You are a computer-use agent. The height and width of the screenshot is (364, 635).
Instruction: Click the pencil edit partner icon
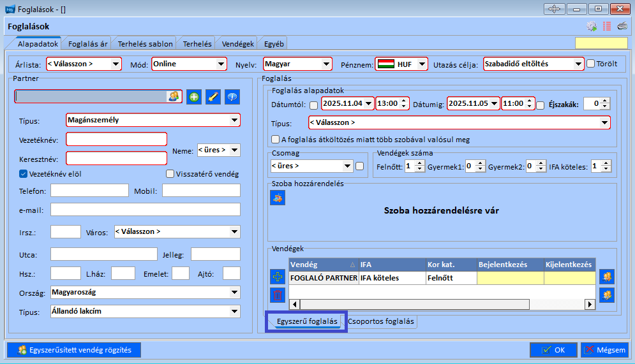tap(213, 97)
